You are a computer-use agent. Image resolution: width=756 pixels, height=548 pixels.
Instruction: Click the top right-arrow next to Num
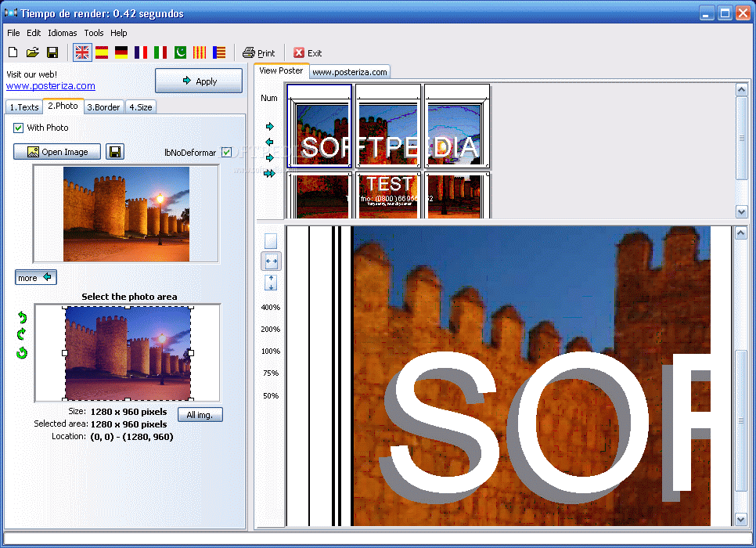pos(269,126)
